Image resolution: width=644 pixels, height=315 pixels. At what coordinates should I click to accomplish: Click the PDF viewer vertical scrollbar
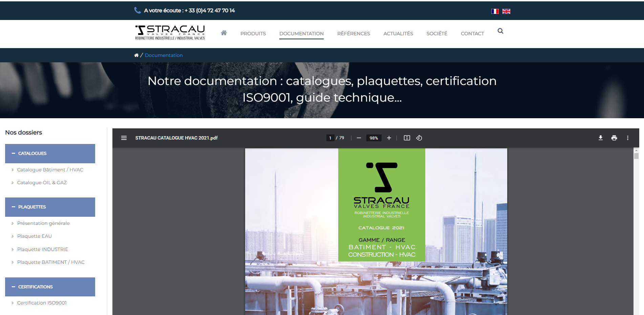click(636, 230)
